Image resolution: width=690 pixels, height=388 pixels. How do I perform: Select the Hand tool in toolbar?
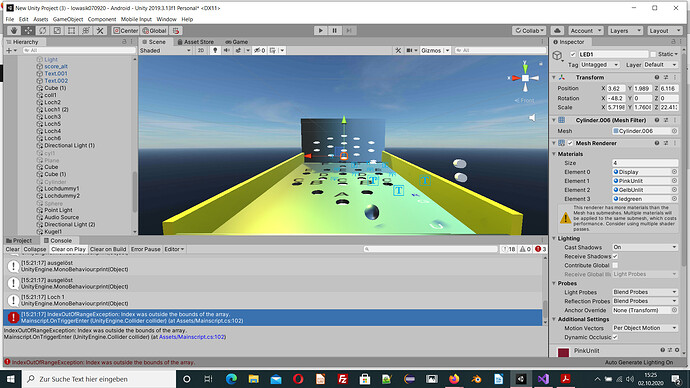(x=14, y=30)
